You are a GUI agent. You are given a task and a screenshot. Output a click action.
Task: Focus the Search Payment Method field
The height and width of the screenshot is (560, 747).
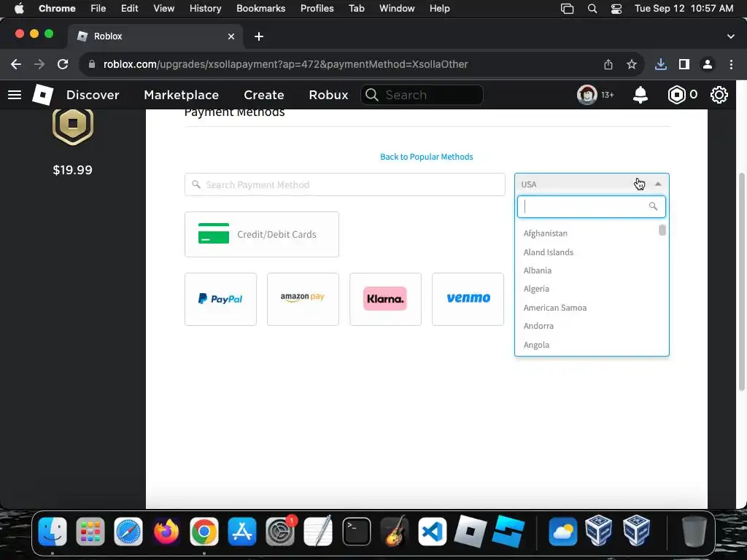click(x=345, y=184)
